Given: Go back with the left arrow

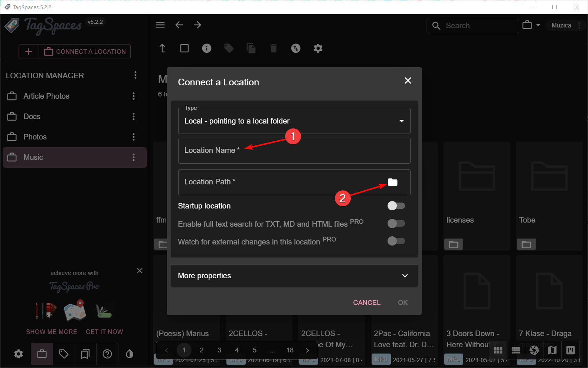Looking at the screenshot, I should click(179, 25).
